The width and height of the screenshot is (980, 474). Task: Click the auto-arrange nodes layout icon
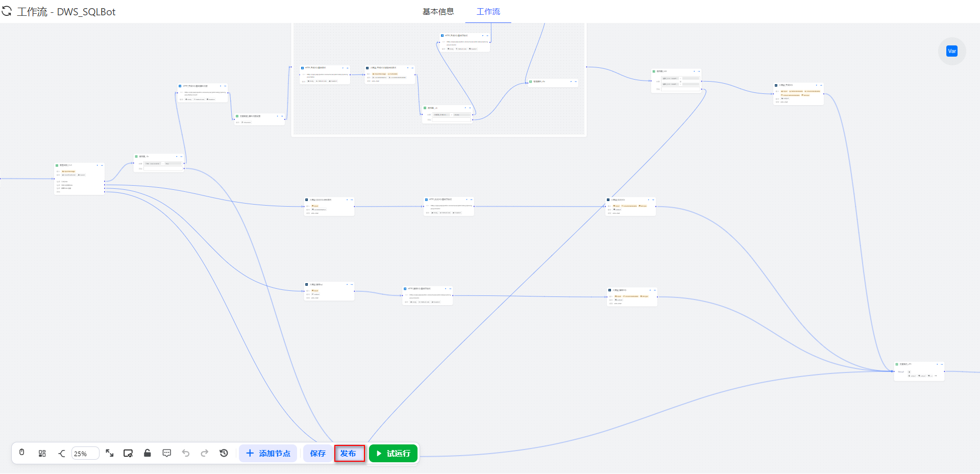click(42, 453)
